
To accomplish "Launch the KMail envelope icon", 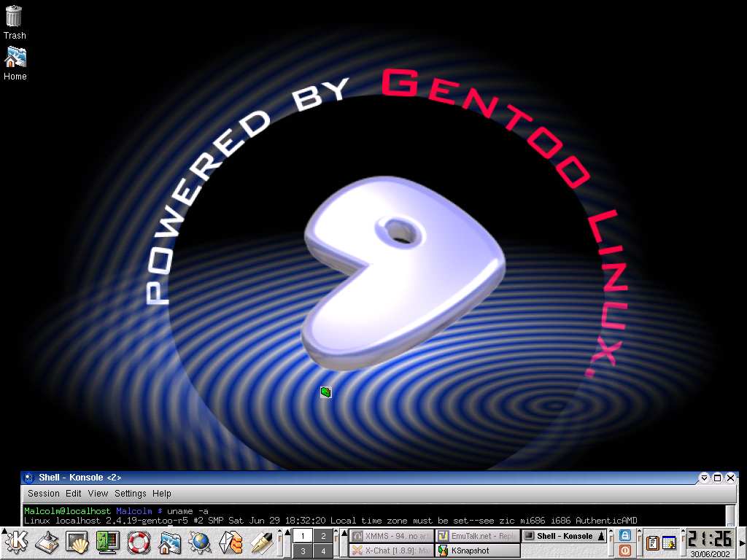I will (231, 542).
